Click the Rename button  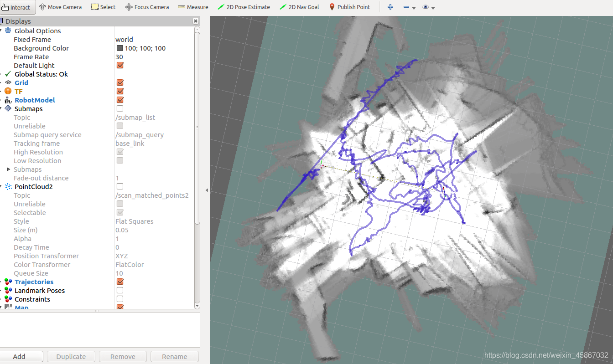point(175,356)
